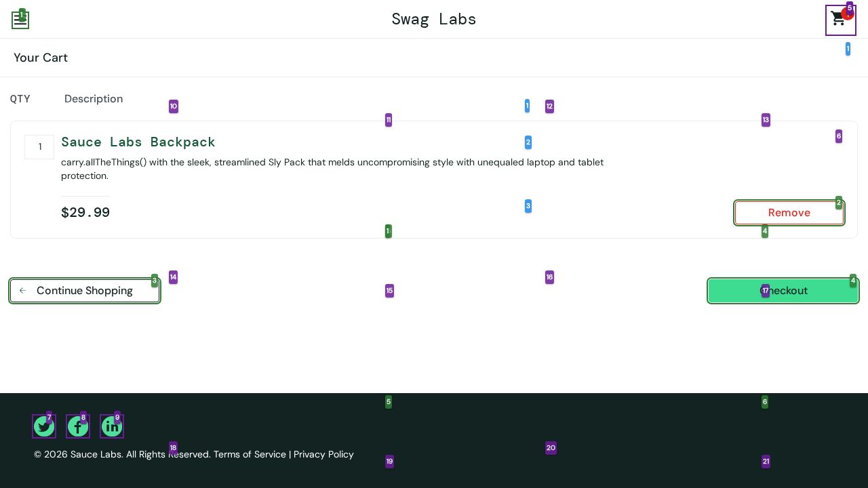Click the red cart count badge
This screenshot has width=868, height=488.
[x=848, y=14]
